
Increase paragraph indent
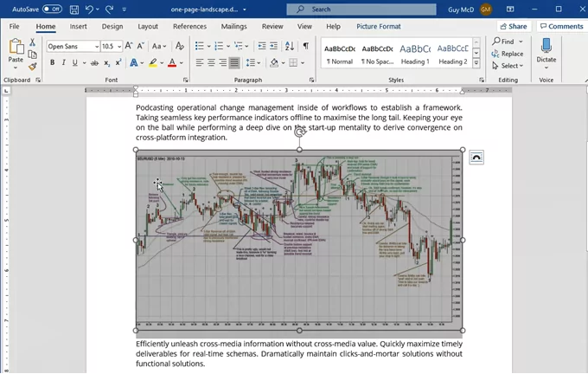274,46
